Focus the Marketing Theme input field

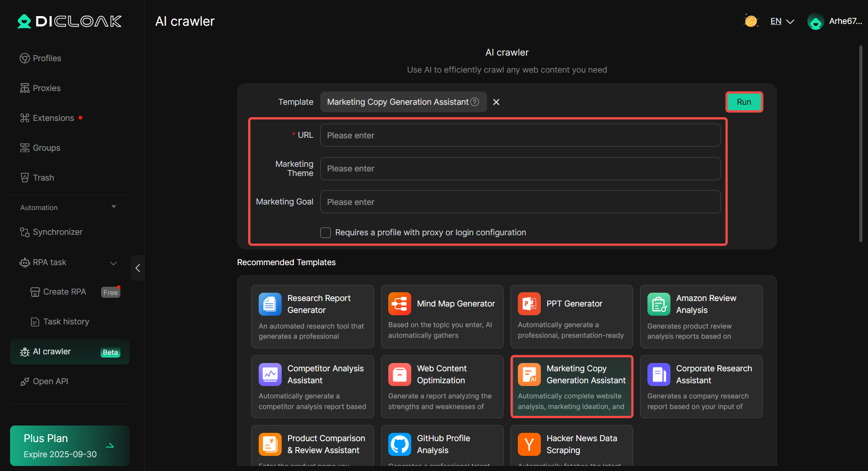[x=520, y=169]
